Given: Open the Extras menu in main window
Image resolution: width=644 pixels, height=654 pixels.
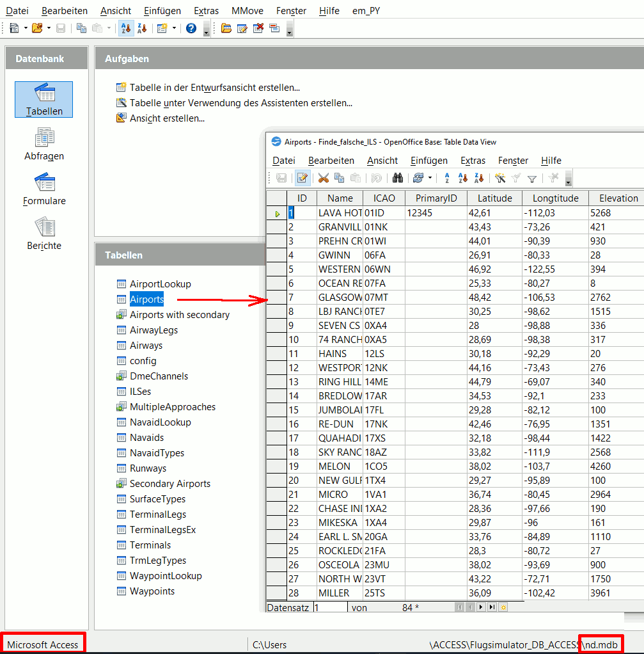Looking at the screenshot, I should [206, 11].
